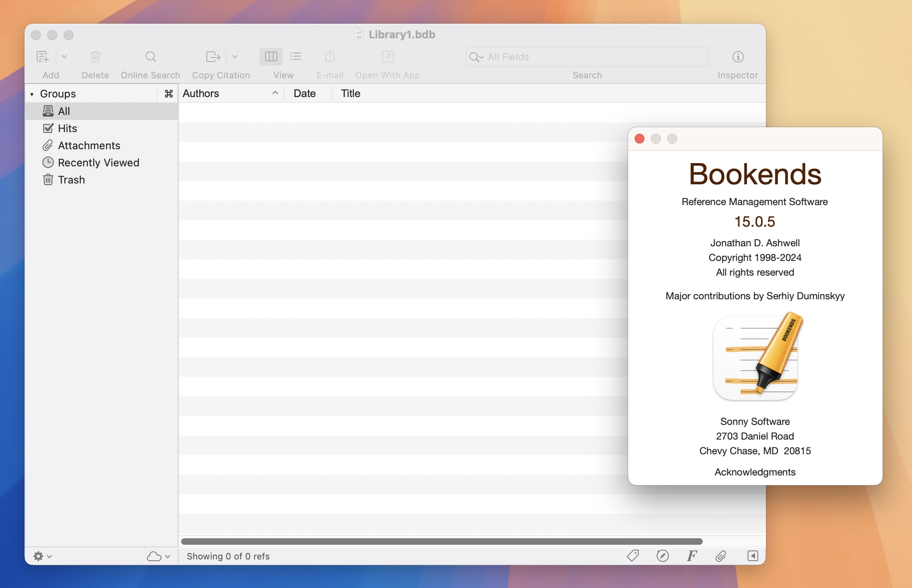Viewport: 912px width, 588px height.
Task: Click the "Showing 0 of 0 refs" status text
Action: (x=228, y=556)
